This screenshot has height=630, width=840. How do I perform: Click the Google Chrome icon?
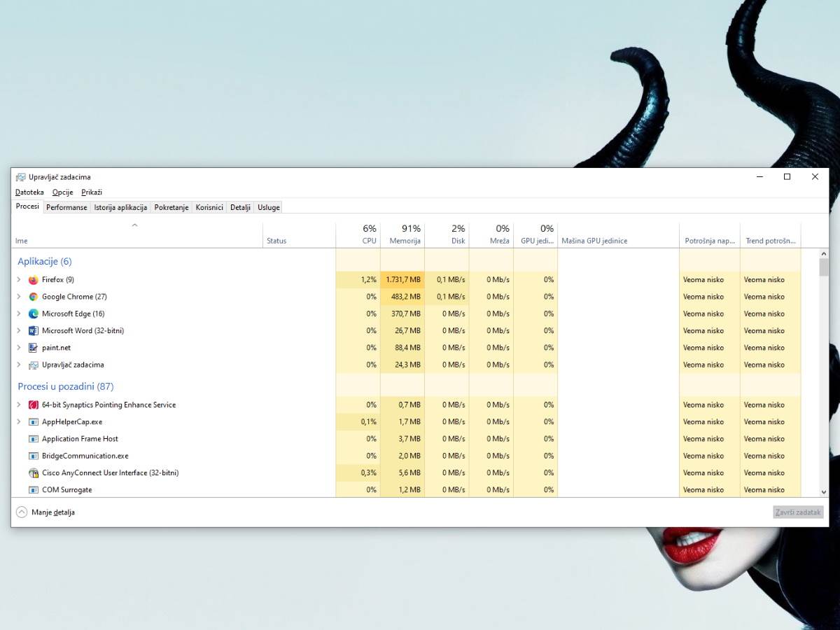coord(34,296)
